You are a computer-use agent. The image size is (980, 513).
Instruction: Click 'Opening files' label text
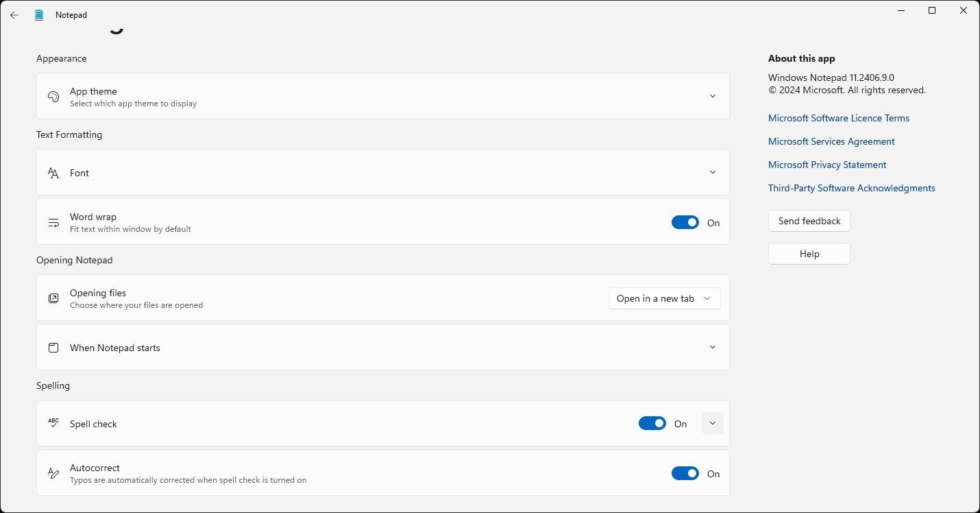coord(98,293)
